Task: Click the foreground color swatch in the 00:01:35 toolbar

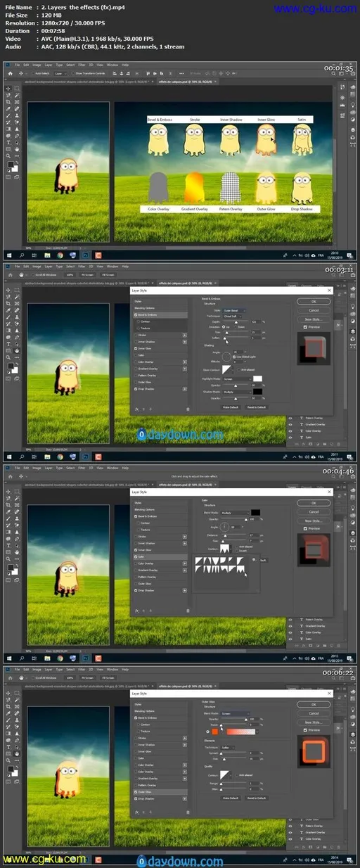Action: point(11,165)
